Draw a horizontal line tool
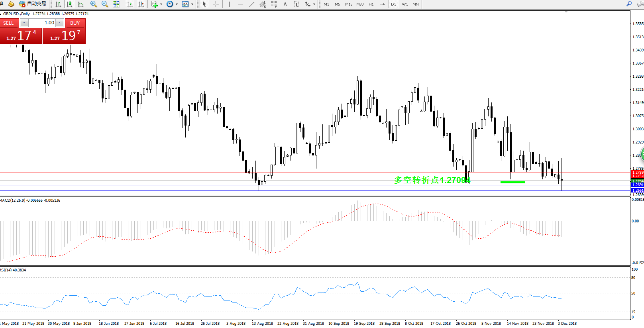The image size is (644, 328). 240,4
